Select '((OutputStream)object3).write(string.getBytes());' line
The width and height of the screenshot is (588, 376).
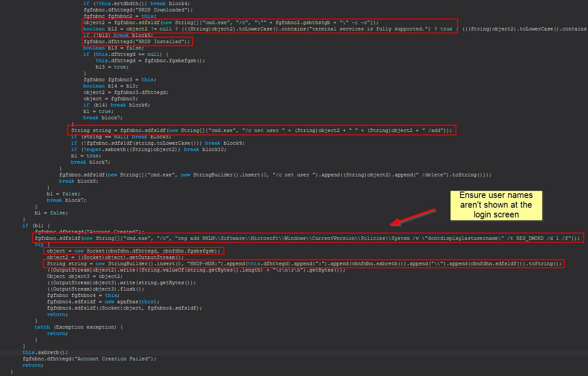(121, 283)
